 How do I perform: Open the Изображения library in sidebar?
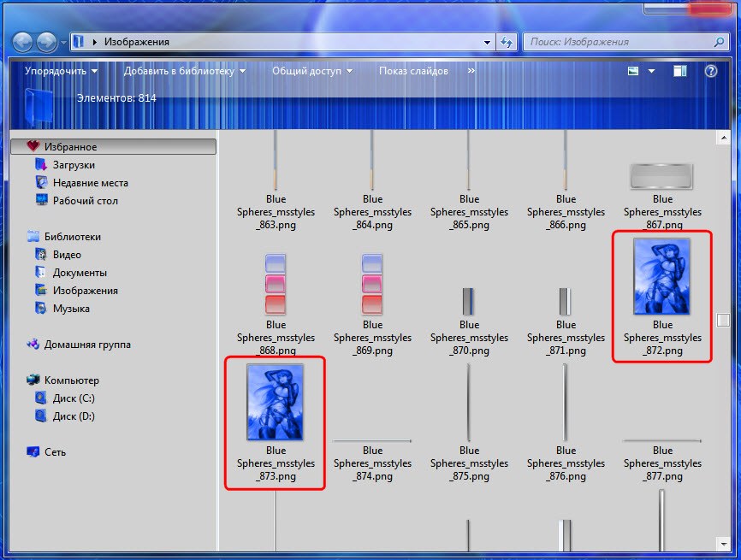click(85, 291)
